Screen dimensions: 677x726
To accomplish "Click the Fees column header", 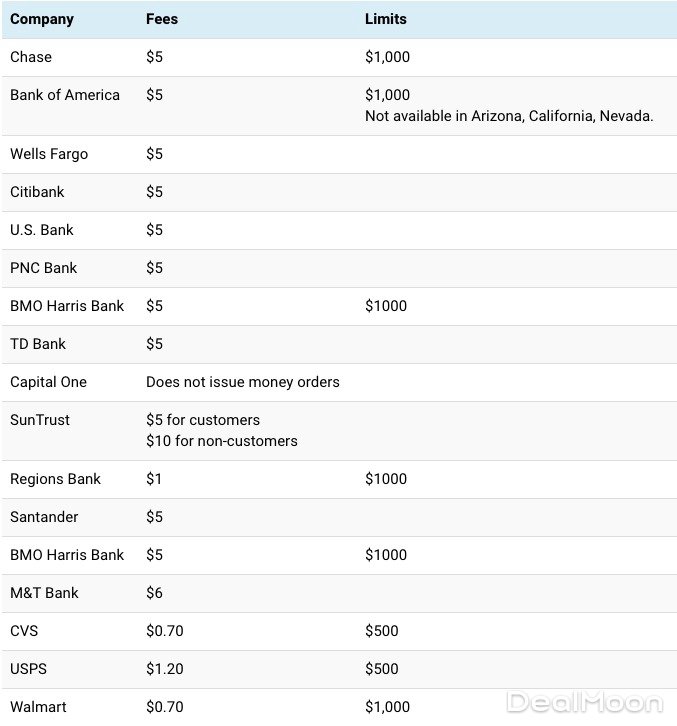I will pos(162,19).
